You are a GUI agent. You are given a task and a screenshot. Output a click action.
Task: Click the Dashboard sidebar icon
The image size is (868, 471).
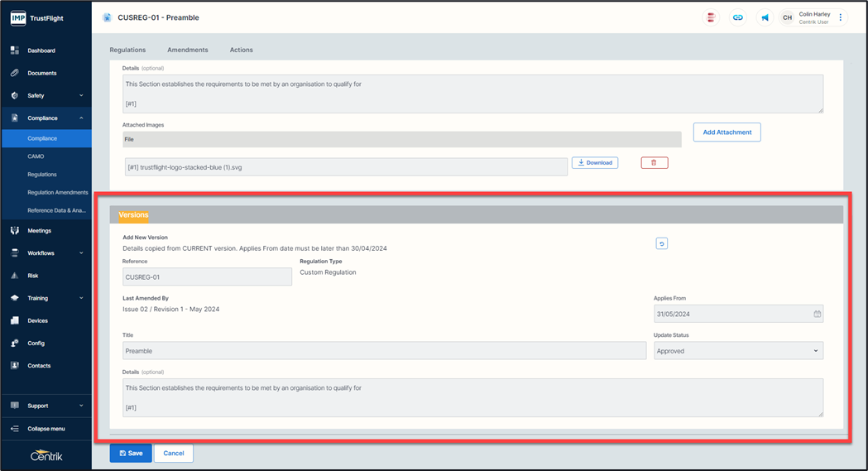(15, 50)
